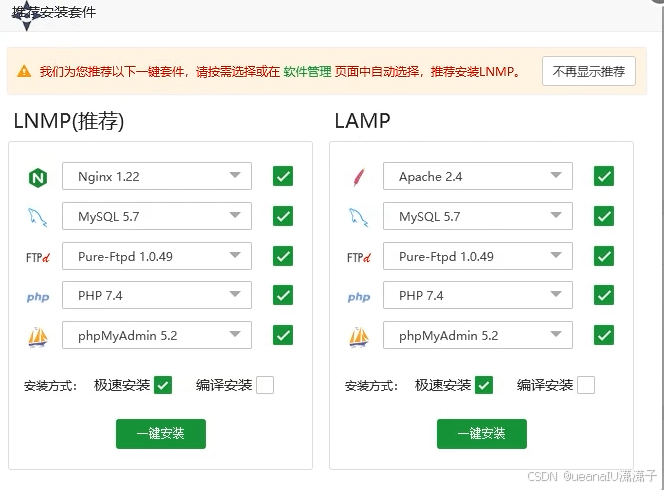This screenshot has width=664, height=490.
Task: Open the 软件管理 link
Action: click(x=307, y=72)
